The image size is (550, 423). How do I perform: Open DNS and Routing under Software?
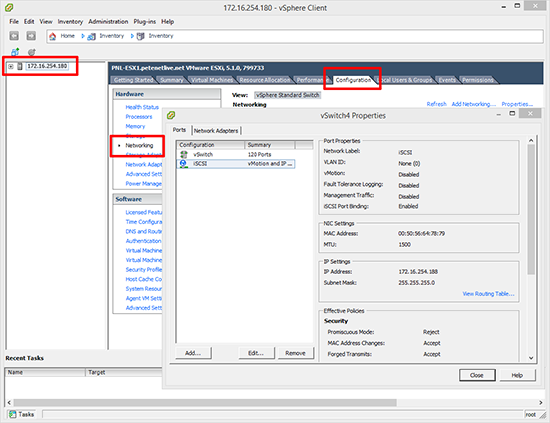tap(144, 231)
